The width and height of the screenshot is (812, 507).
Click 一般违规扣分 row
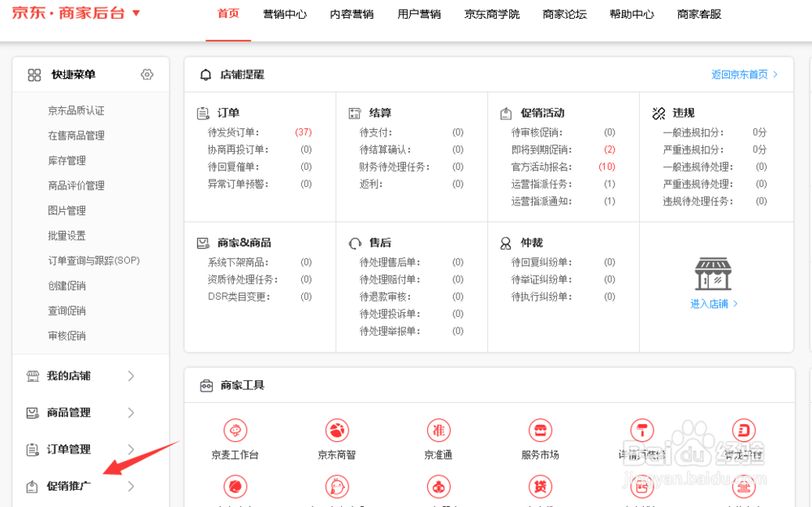715,132
